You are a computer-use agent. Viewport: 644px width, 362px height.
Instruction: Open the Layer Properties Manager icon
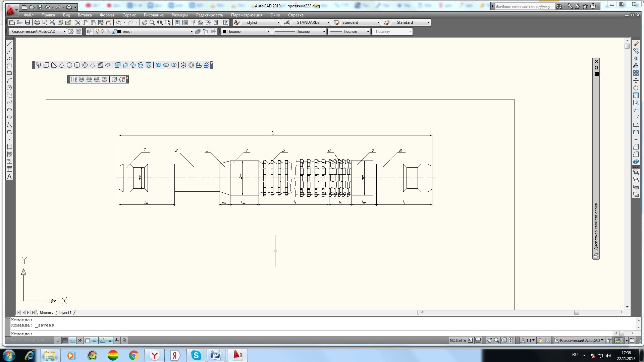(x=90, y=32)
